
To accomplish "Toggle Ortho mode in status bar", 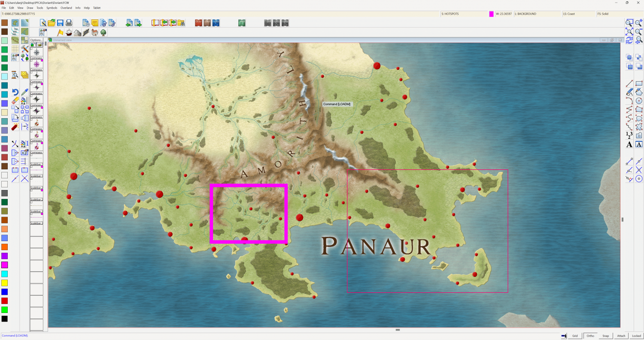I will [x=590, y=336].
